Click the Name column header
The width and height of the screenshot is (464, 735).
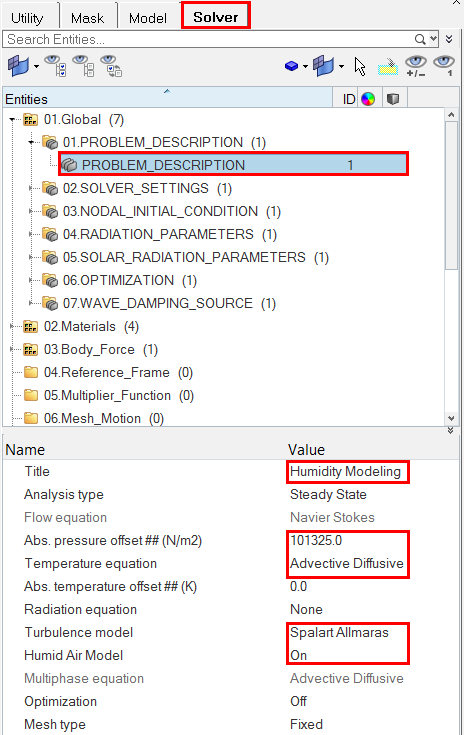[25, 450]
